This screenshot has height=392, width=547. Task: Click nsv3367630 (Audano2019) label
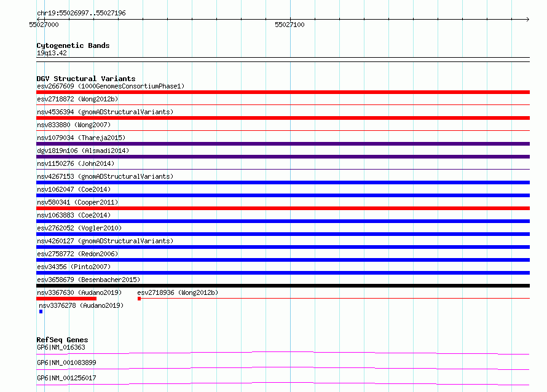(x=79, y=292)
